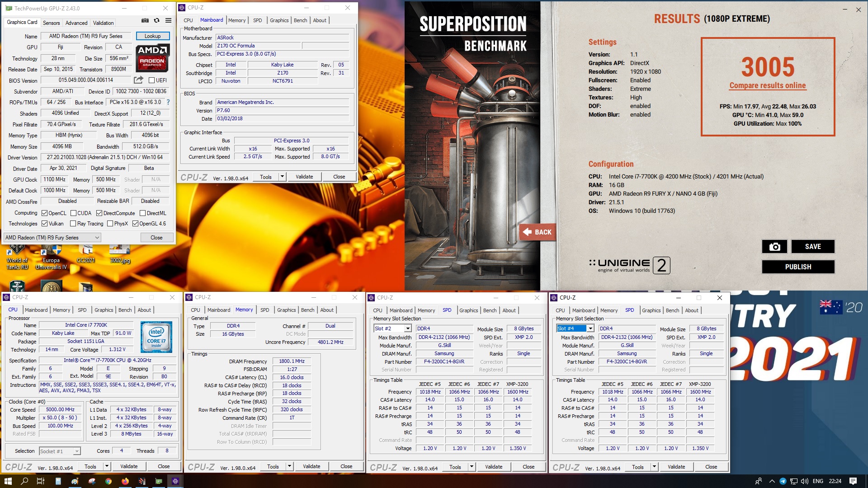Open the GPU-Z hamburger menu

[168, 20]
